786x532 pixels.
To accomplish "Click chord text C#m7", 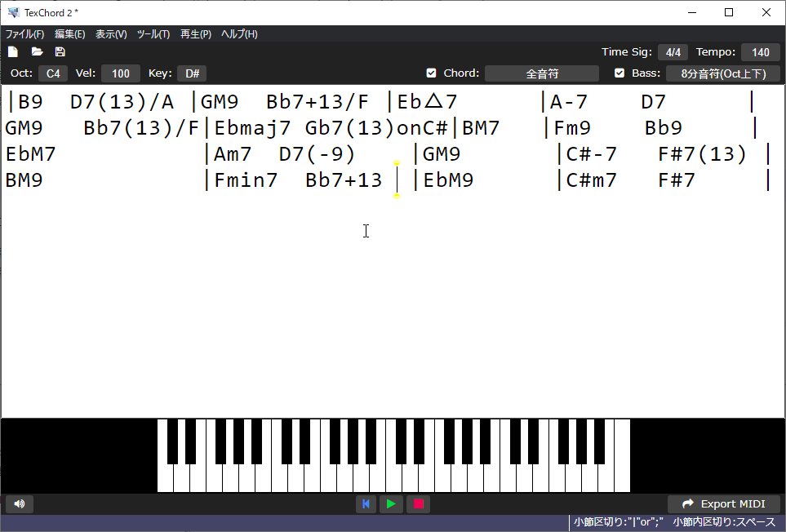I will (x=592, y=180).
